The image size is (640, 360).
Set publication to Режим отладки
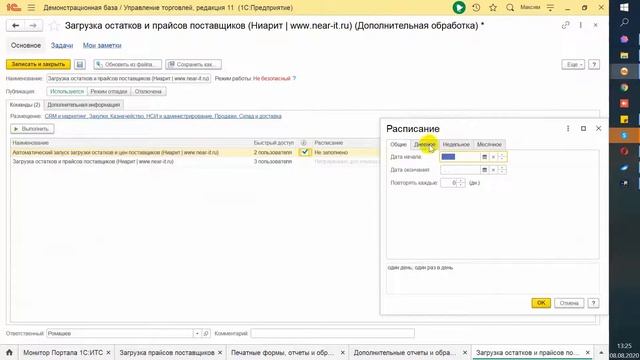(109, 91)
